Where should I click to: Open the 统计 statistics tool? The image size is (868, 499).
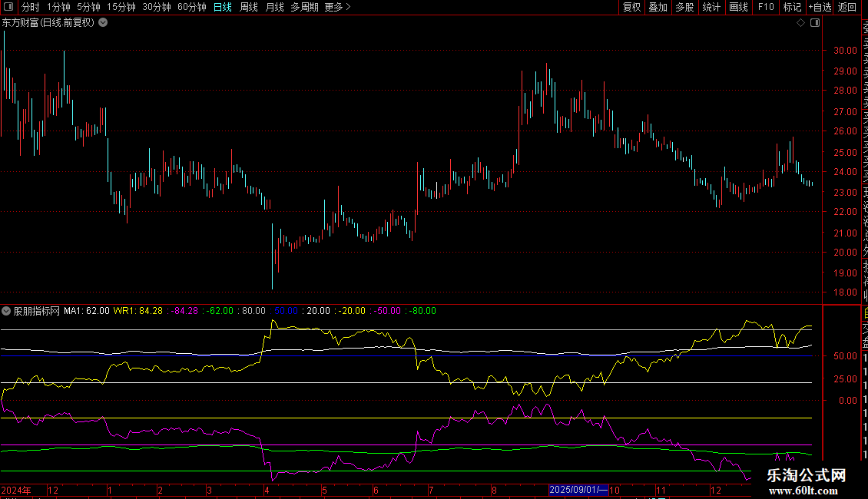click(711, 7)
